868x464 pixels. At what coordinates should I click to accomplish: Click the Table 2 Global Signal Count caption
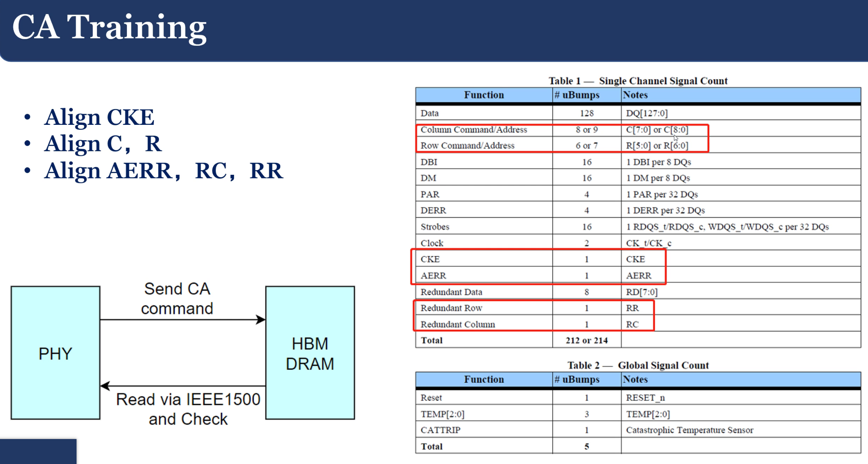point(638,365)
